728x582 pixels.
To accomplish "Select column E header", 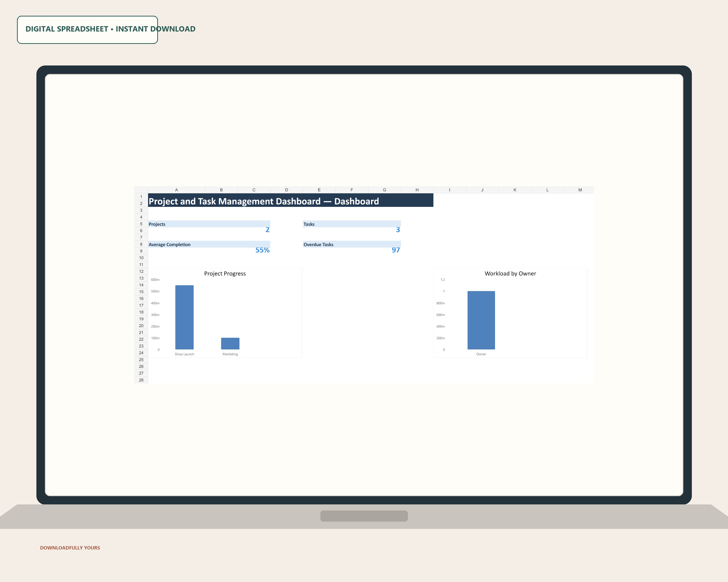I will [319, 190].
